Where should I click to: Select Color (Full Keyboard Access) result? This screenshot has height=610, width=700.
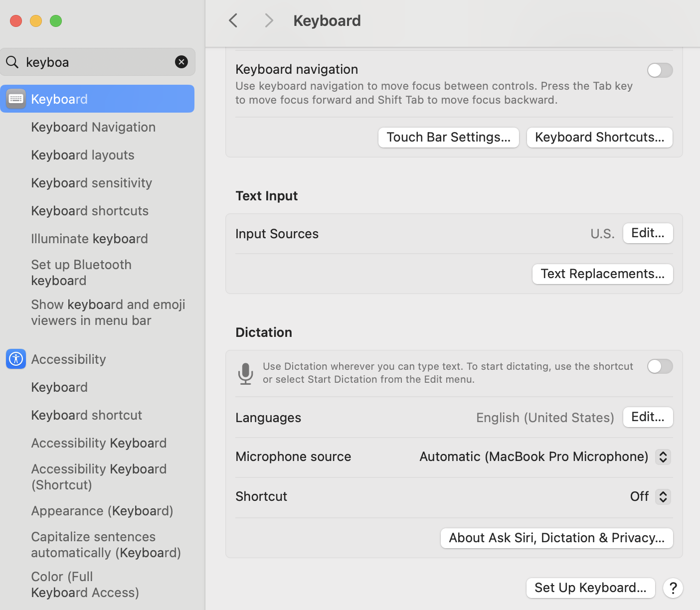click(85, 585)
